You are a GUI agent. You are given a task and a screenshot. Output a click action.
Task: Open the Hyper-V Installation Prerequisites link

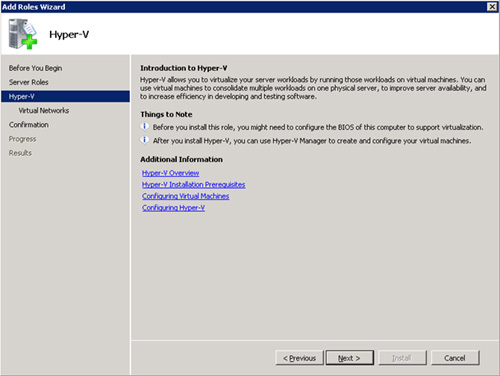tap(193, 184)
